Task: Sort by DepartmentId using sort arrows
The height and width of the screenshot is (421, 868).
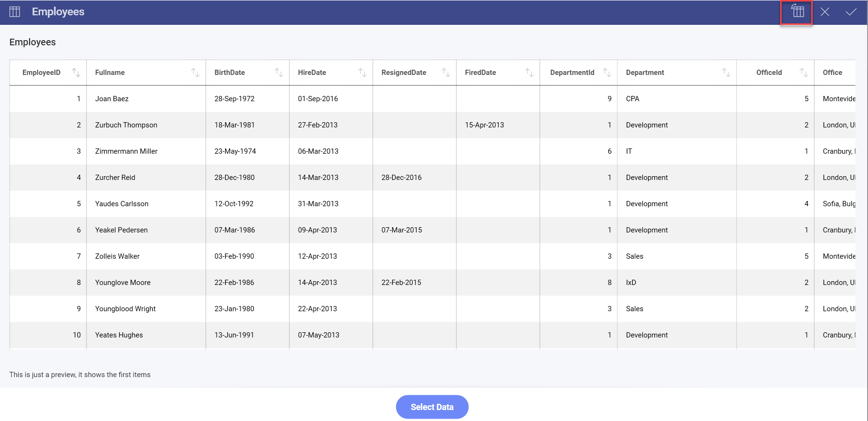Action: pos(607,73)
